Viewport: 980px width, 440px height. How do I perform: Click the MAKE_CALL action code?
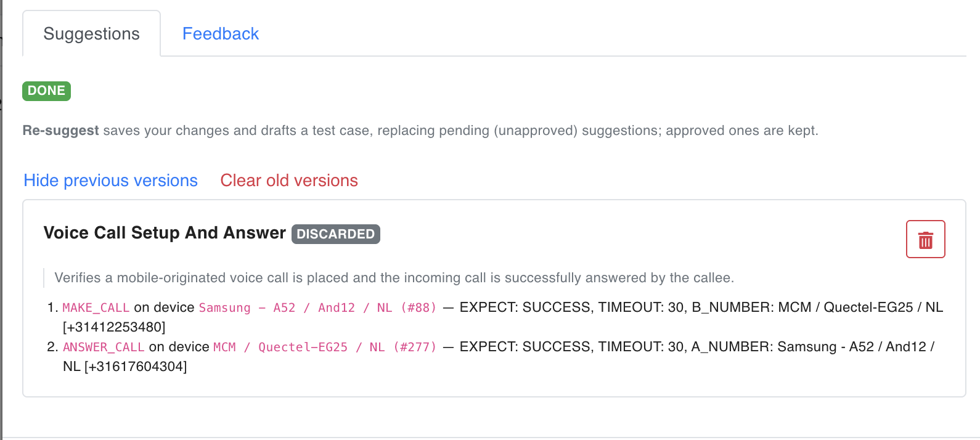pos(96,308)
